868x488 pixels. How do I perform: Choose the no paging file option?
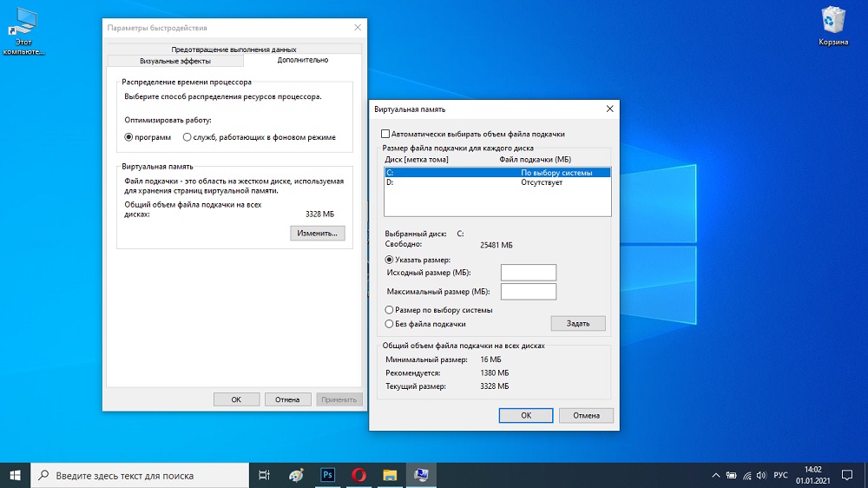[x=390, y=324]
